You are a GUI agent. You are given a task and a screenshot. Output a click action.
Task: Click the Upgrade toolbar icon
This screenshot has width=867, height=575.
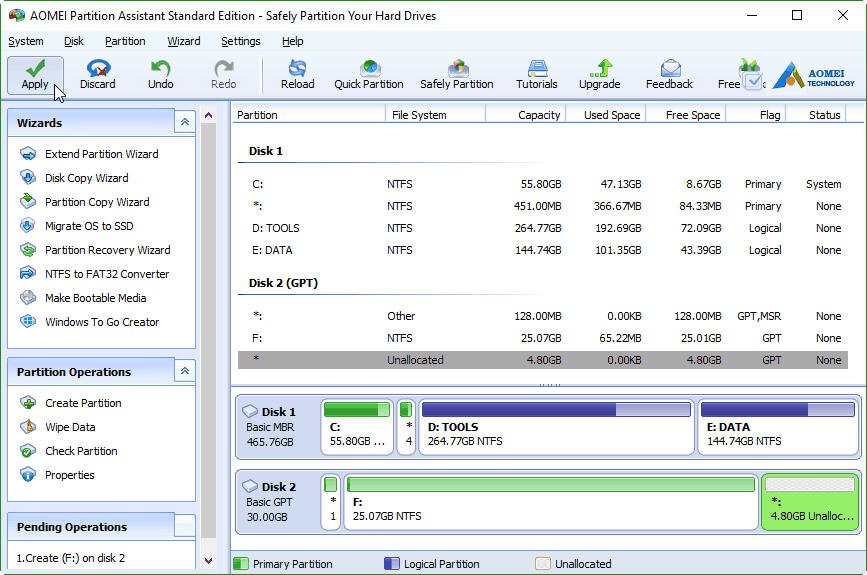point(599,75)
